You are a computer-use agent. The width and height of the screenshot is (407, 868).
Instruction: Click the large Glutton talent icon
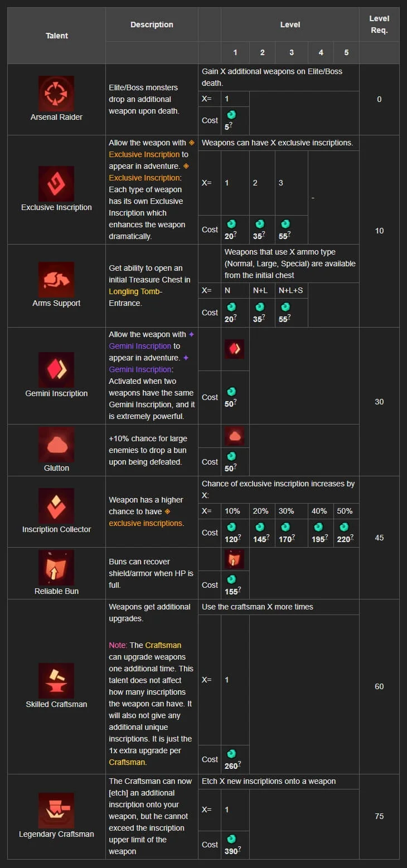click(x=56, y=445)
